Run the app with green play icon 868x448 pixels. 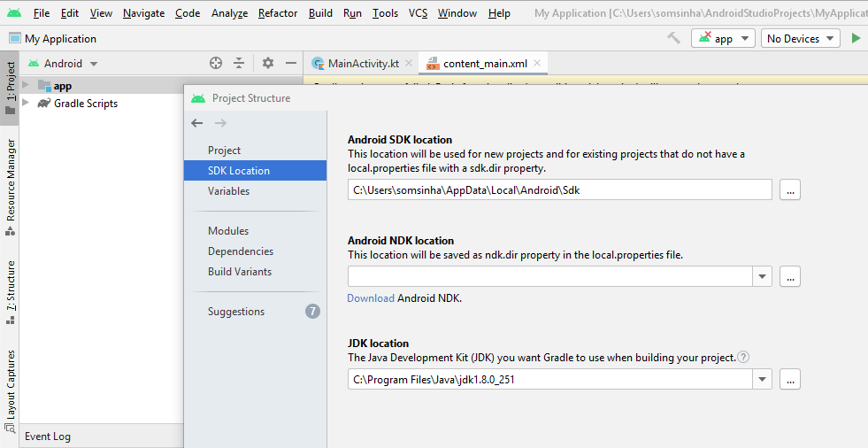click(856, 38)
